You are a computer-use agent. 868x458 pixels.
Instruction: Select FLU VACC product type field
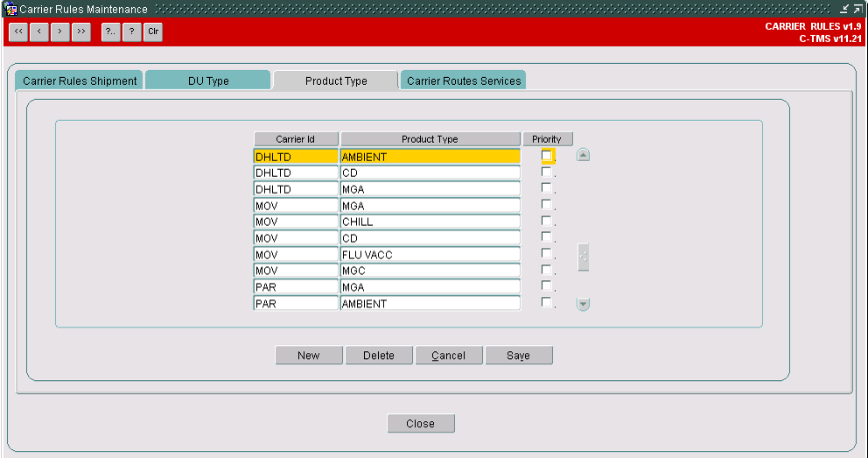coord(430,255)
